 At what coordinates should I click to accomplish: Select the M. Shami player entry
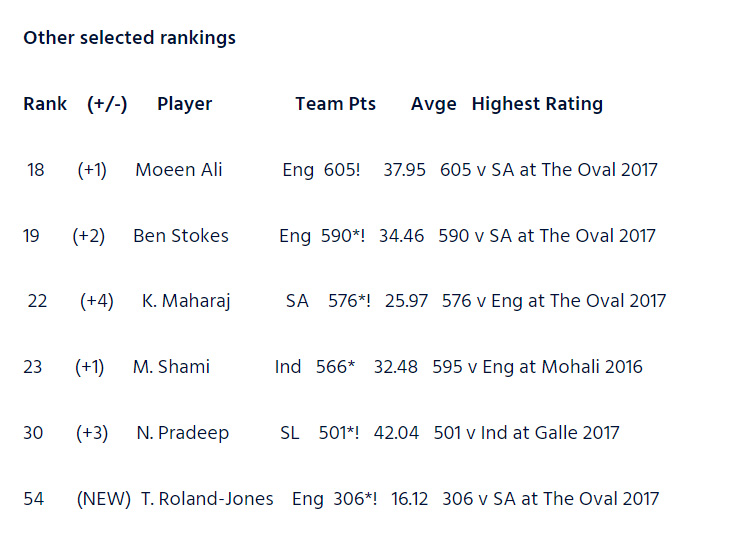172,367
